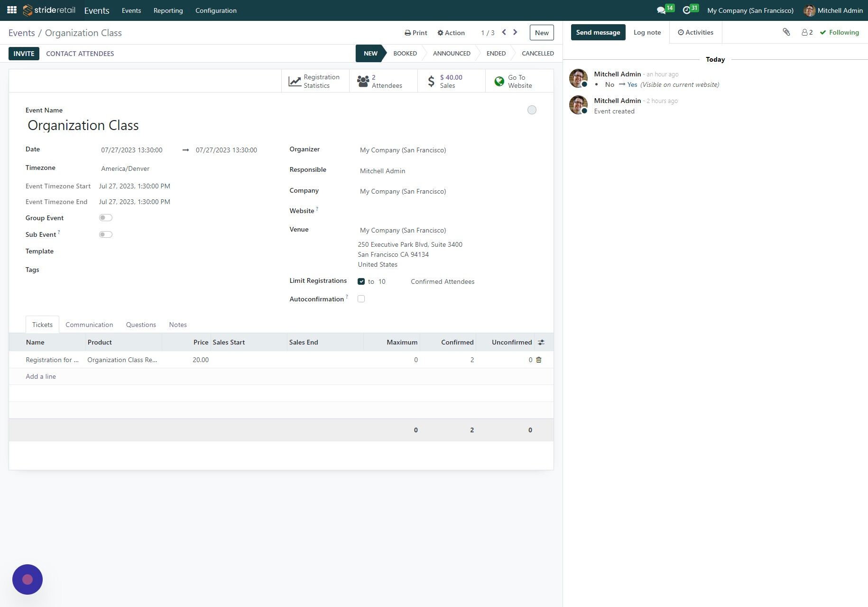Viewport: 868px width, 607px height.
Task: Click the paperclip attachments icon
Action: click(786, 32)
